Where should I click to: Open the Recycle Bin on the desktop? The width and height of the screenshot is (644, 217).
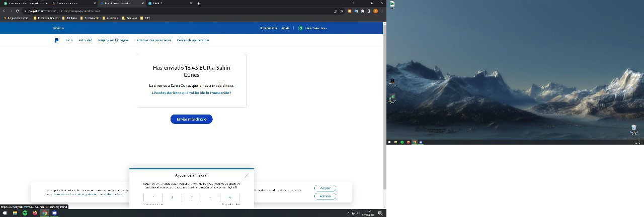click(634, 128)
